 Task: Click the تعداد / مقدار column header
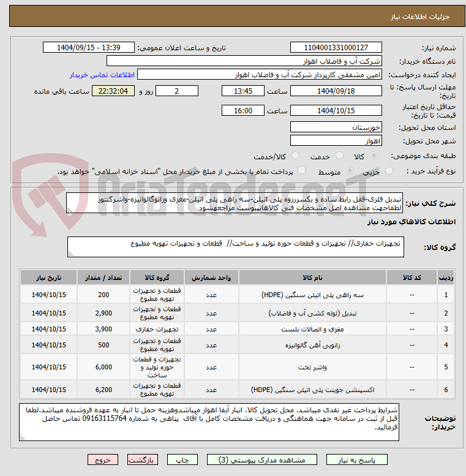click(x=103, y=278)
